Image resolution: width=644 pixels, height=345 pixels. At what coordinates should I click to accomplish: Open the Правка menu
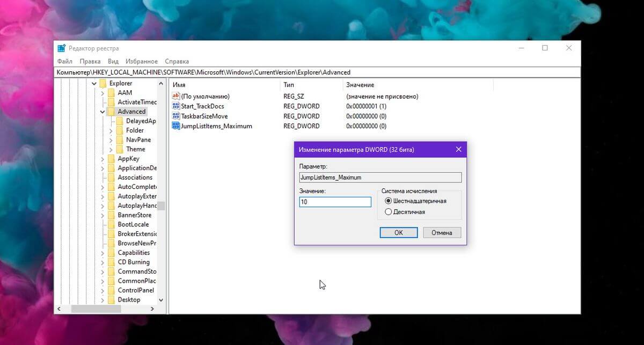90,61
